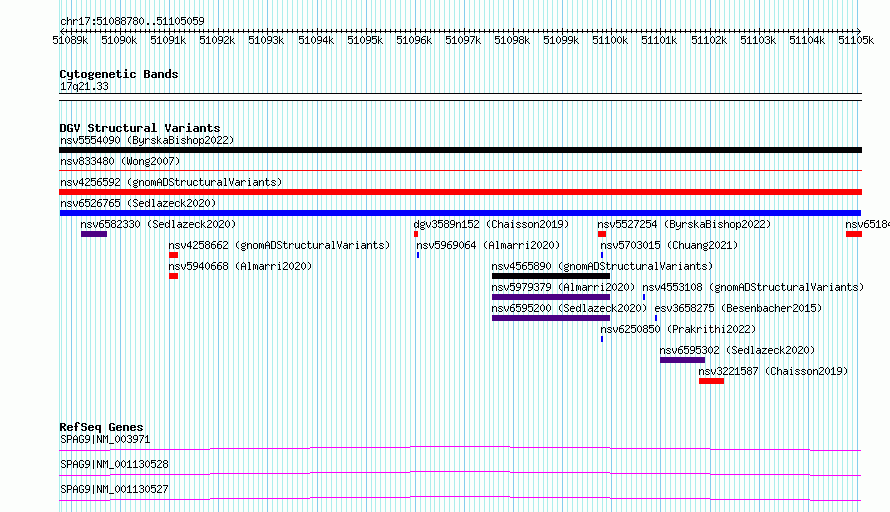The width and height of the screenshot is (890, 512).
Task: Click the 51095k ruler position
Action: point(365,40)
